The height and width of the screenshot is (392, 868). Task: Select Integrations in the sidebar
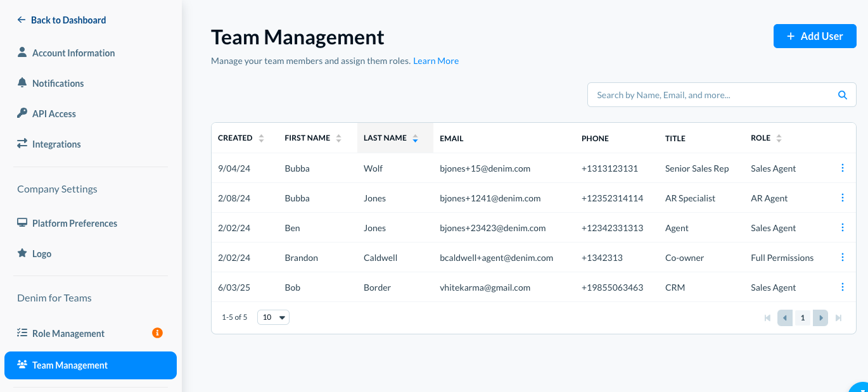click(56, 144)
